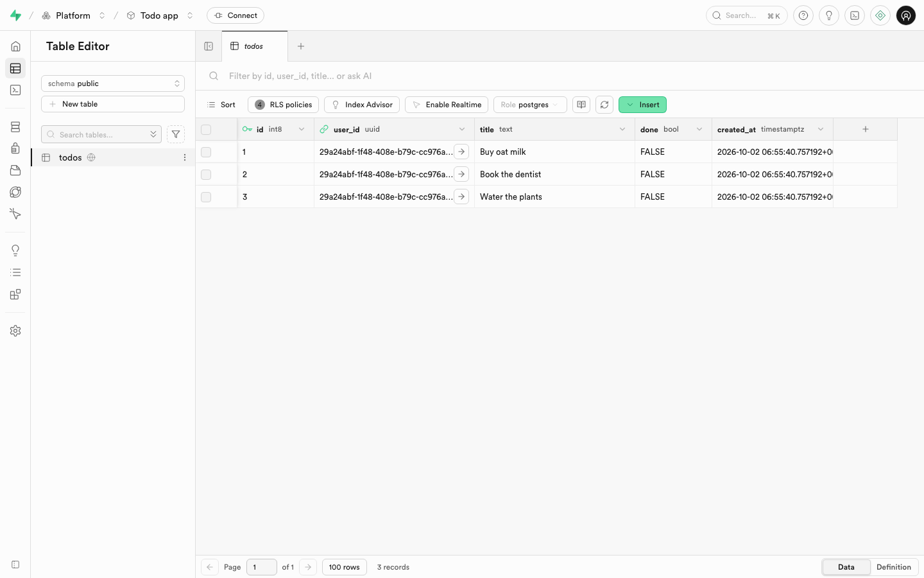Open the schema public dropdown
The image size is (924, 578).
[x=113, y=83]
